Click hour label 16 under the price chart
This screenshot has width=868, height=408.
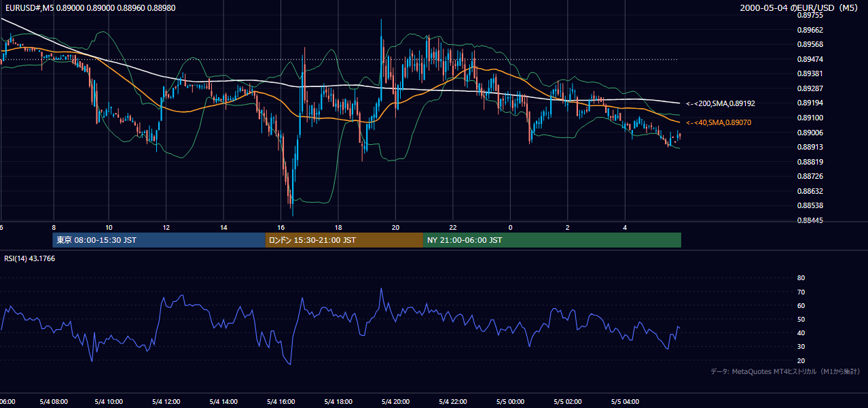[281, 227]
